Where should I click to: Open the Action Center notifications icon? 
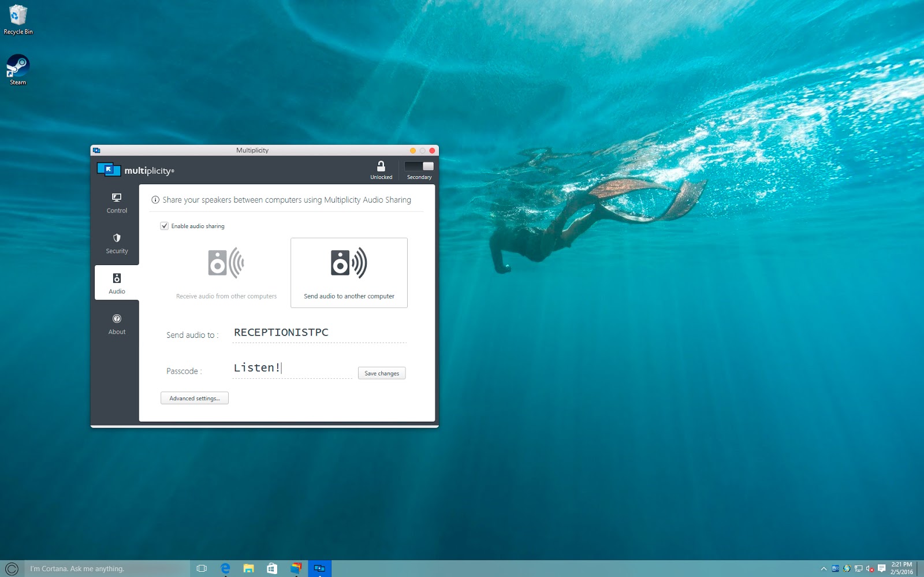click(881, 568)
